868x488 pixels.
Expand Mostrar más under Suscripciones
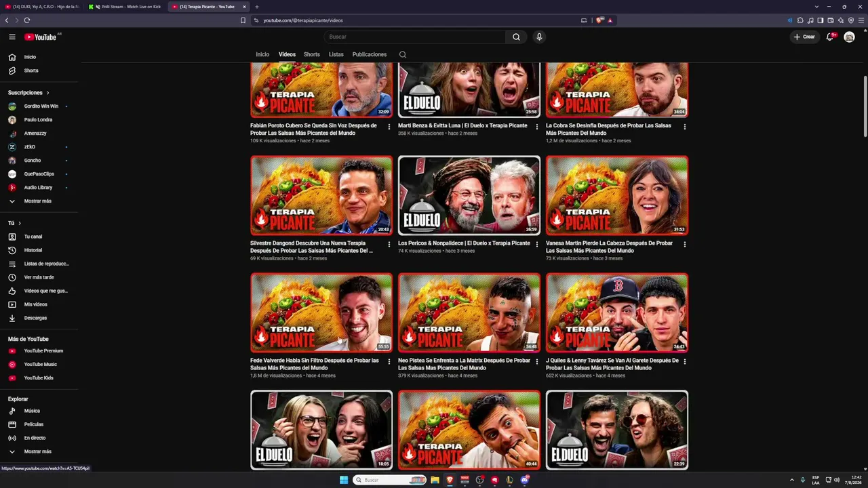(x=39, y=201)
